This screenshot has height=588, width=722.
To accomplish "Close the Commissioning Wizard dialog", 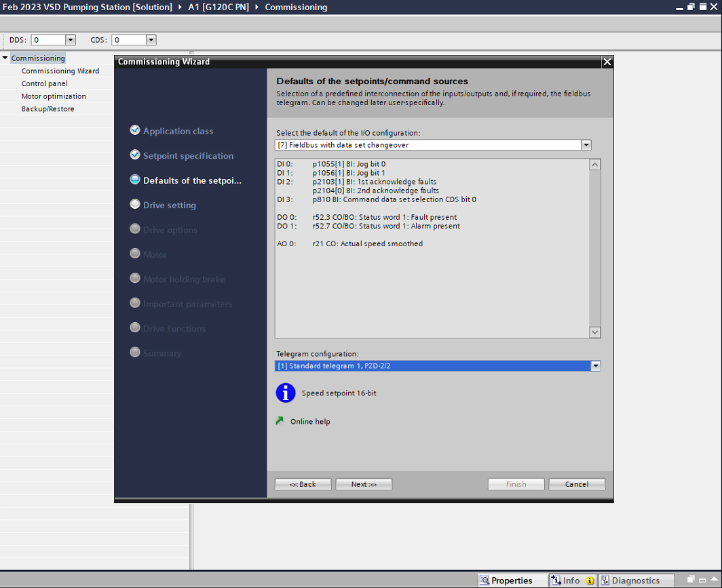I will click(x=607, y=62).
